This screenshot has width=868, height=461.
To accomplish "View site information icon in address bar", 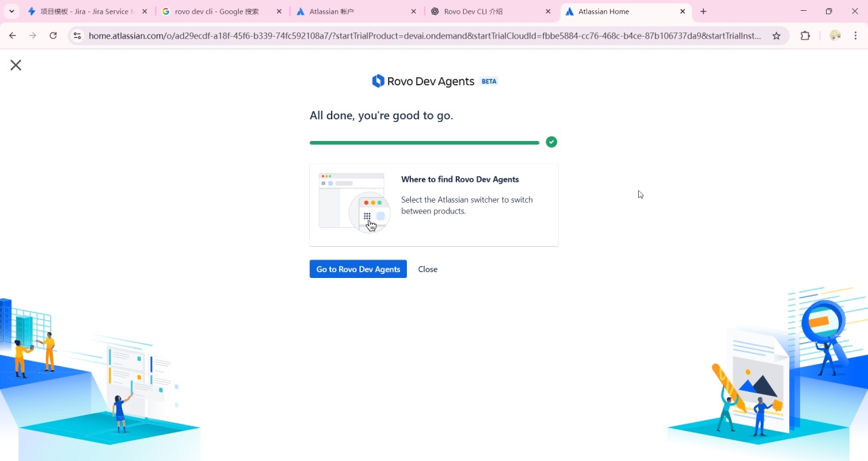I will click(x=77, y=36).
